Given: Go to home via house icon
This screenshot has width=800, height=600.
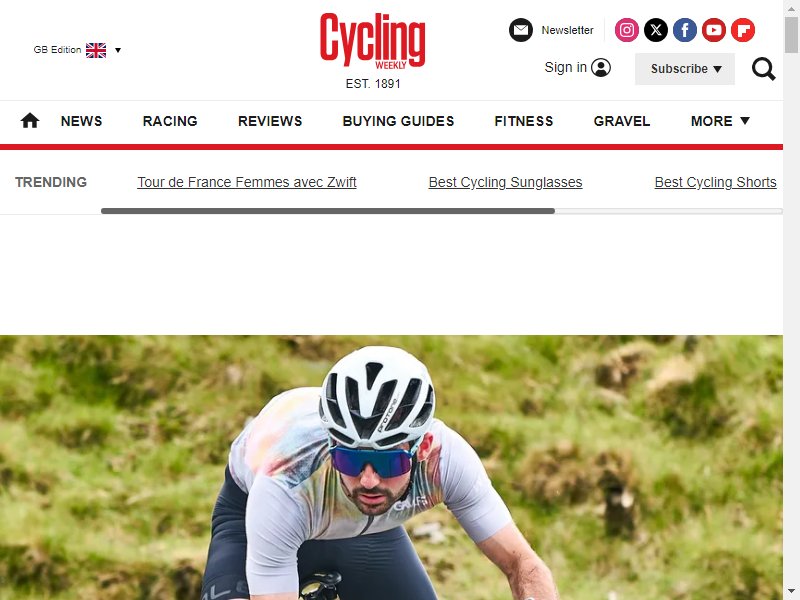Looking at the screenshot, I should (30, 121).
